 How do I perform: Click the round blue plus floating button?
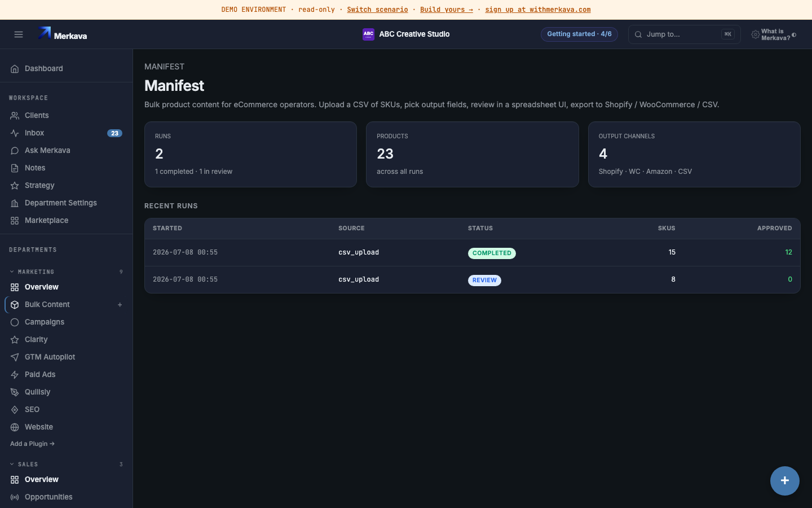tap(785, 481)
